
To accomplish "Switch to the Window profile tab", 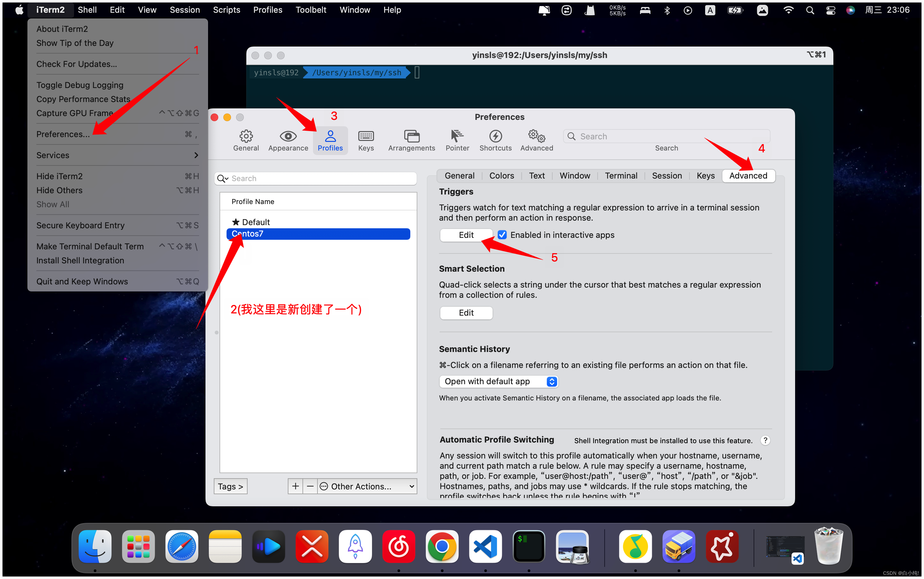I will point(575,175).
